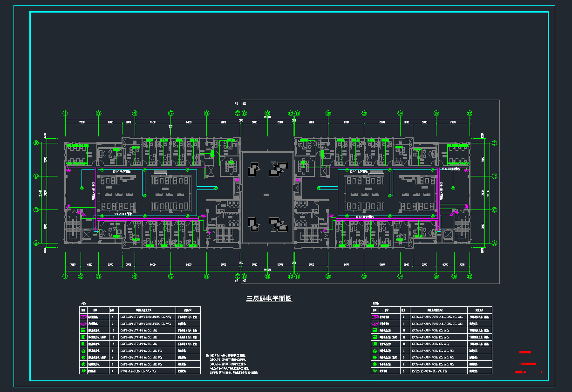
Task: Click the magenta symbol in right legend's second row
Action: point(375,323)
